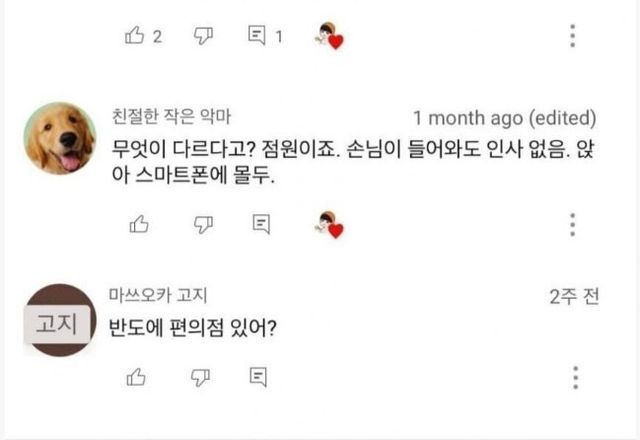Like the top comment with 2 likes
The image size is (640, 440).
pyautogui.click(x=133, y=36)
